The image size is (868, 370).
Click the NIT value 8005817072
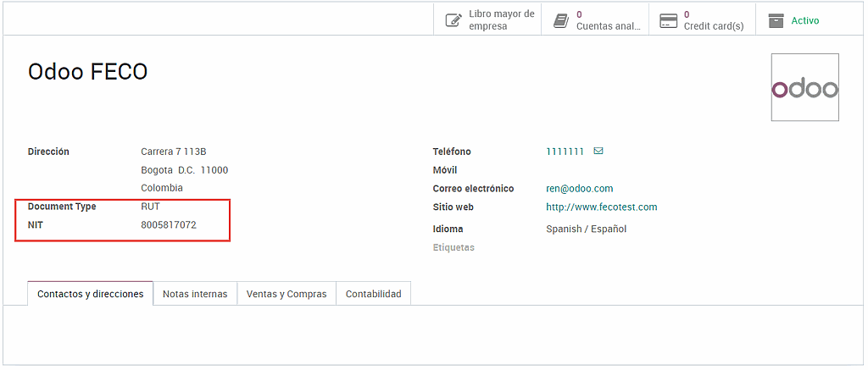tap(169, 225)
